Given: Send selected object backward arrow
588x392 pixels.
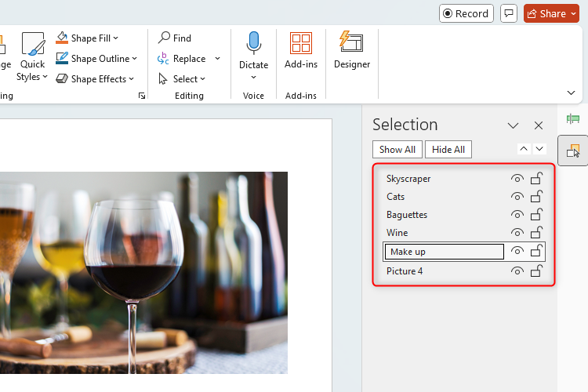Looking at the screenshot, I should (x=539, y=149).
